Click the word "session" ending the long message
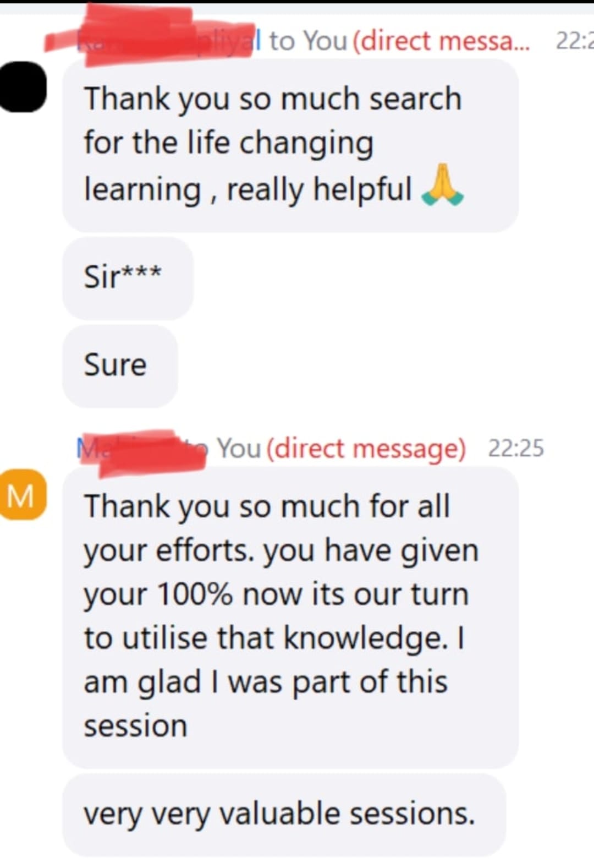The height and width of the screenshot is (868, 594). 135,726
